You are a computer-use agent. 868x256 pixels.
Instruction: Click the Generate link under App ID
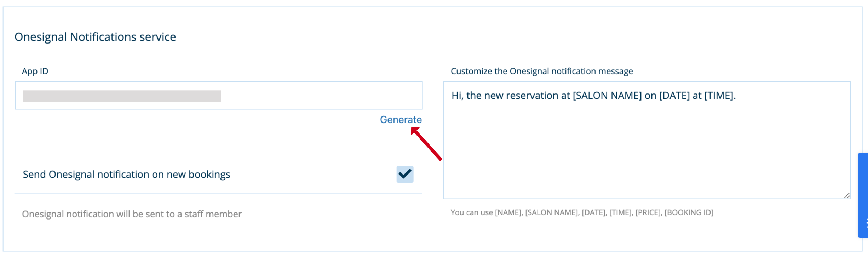point(401,120)
